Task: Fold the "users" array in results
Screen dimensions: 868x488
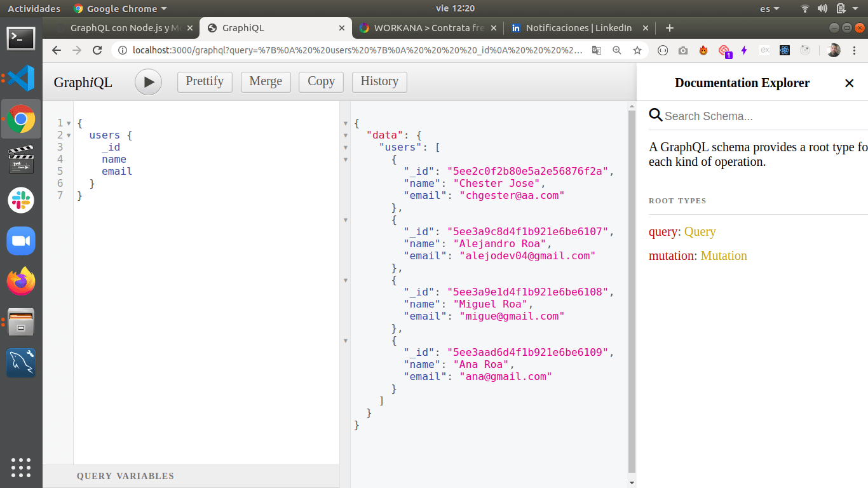Action: [x=346, y=147]
